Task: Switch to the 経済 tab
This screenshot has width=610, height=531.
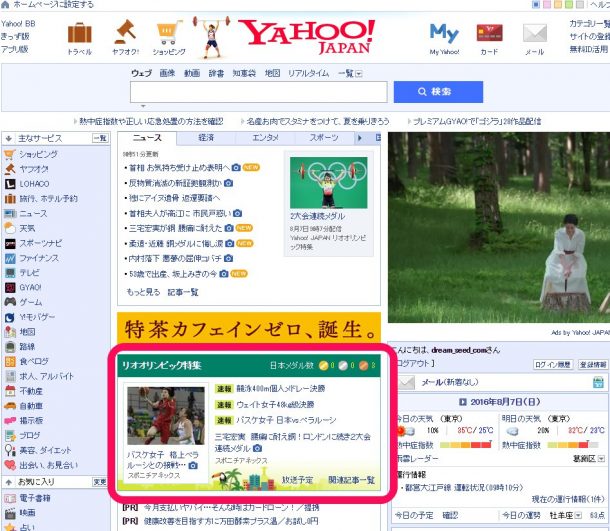Action: (206, 138)
